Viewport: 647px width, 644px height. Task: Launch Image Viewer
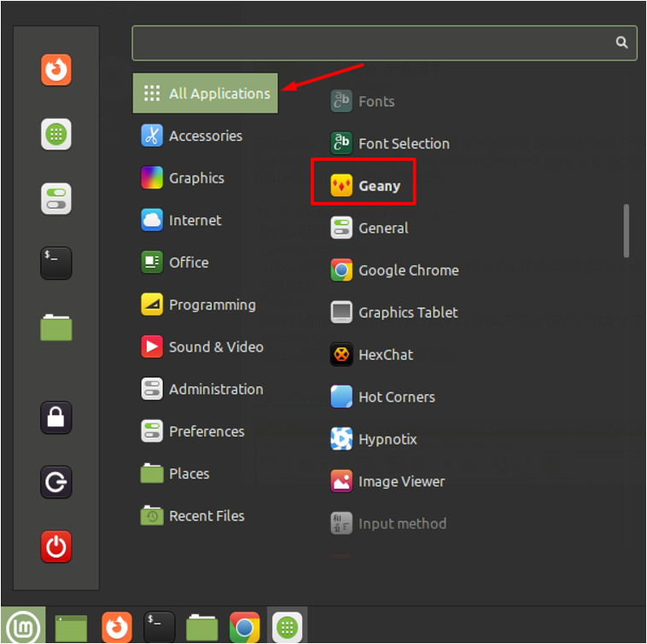(x=388, y=481)
